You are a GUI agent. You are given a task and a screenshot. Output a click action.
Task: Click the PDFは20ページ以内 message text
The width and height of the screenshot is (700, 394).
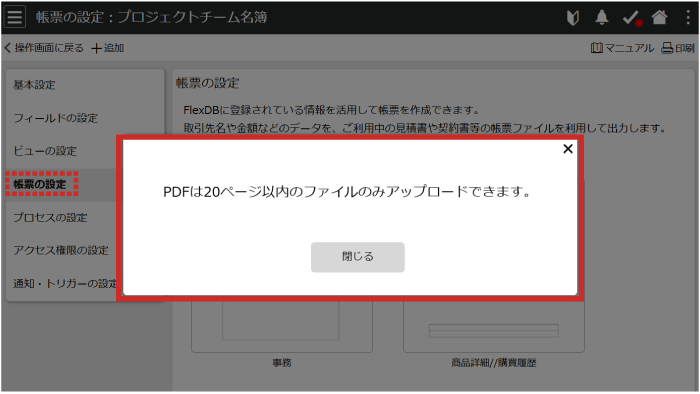[347, 192]
